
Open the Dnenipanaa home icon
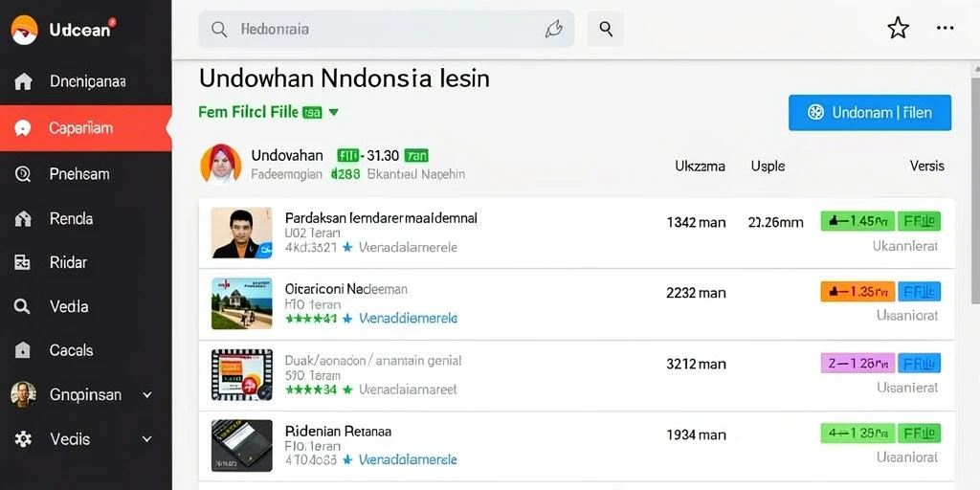click(23, 81)
